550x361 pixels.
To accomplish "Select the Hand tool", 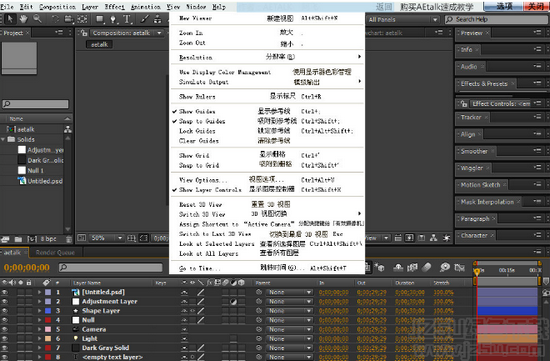I will [x=24, y=19].
